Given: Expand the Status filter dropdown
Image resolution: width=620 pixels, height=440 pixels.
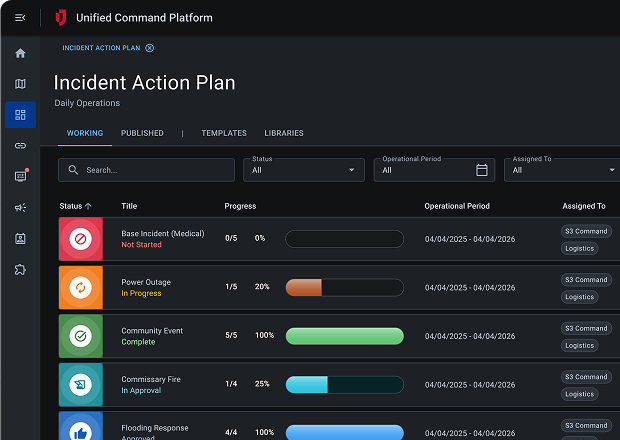Looking at the screenshot, I should point(304,170).
